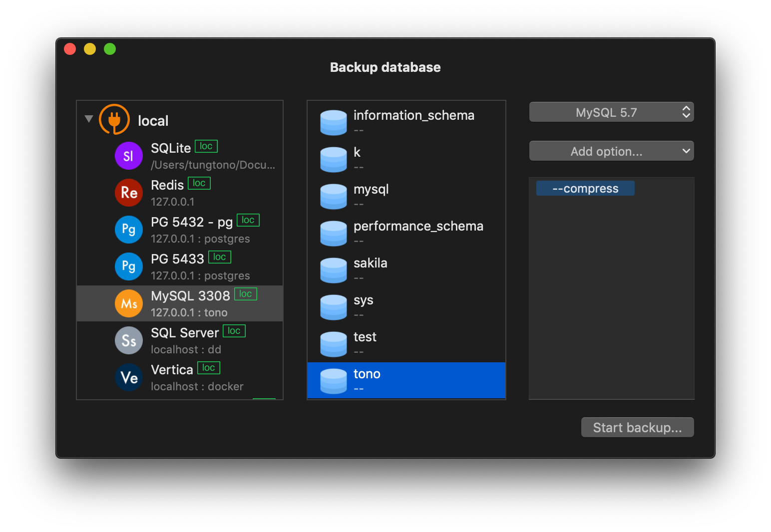Click the sakila database icon
The height and width of the screenshot is (532, 771).
tap(334, 270)
